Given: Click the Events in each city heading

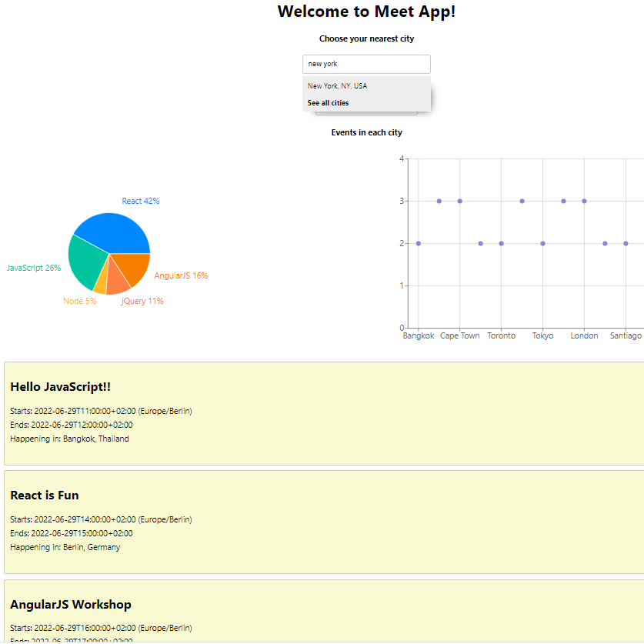Looking at the screenshot, I should [367, 132].
